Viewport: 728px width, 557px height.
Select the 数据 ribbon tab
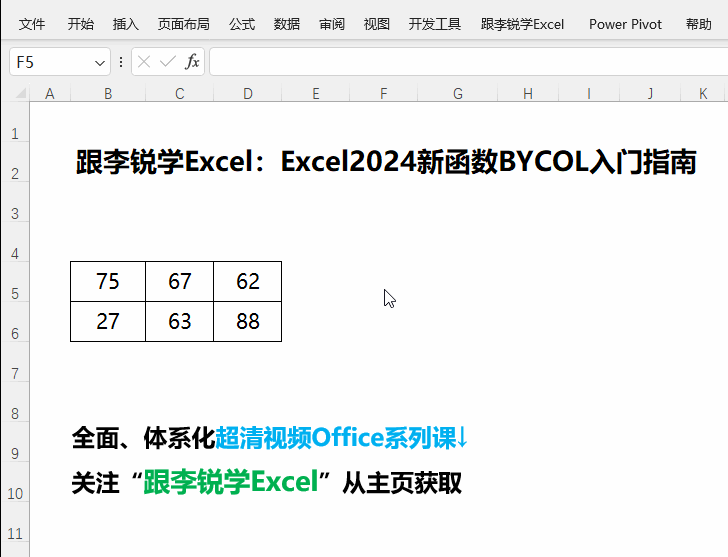point(286,24)
